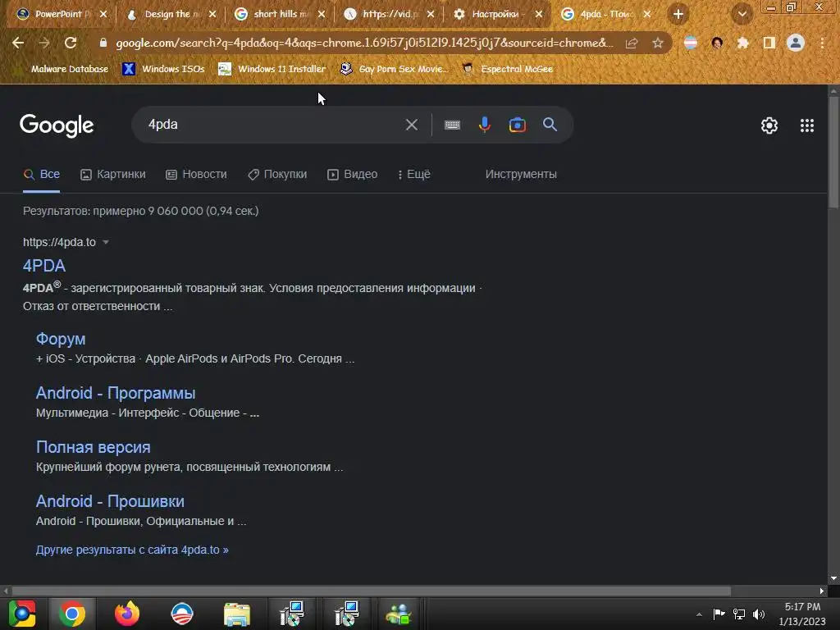The height and width of the screenshot is (630, 840).
Task: Start voice search with microphone
Action: pos(484,125)
